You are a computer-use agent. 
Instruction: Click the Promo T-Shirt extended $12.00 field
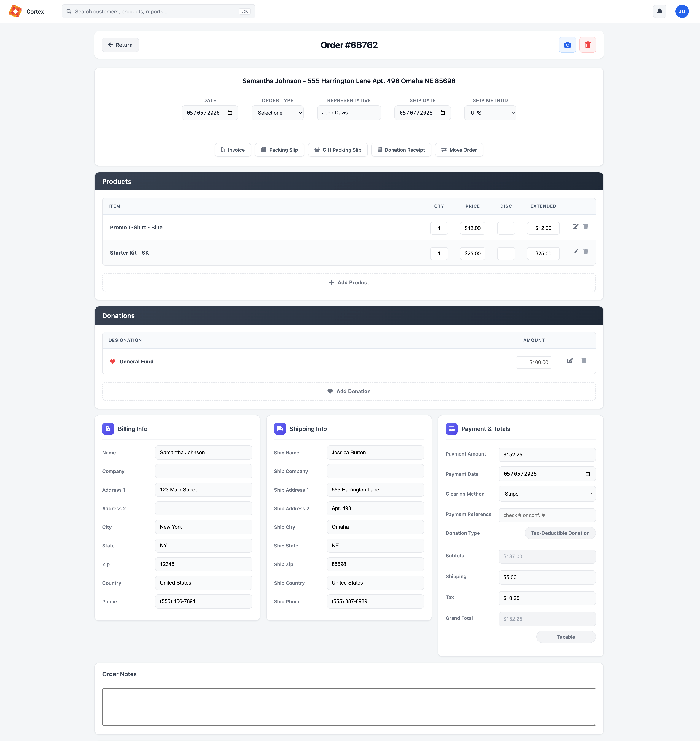[x=543, y=228]
